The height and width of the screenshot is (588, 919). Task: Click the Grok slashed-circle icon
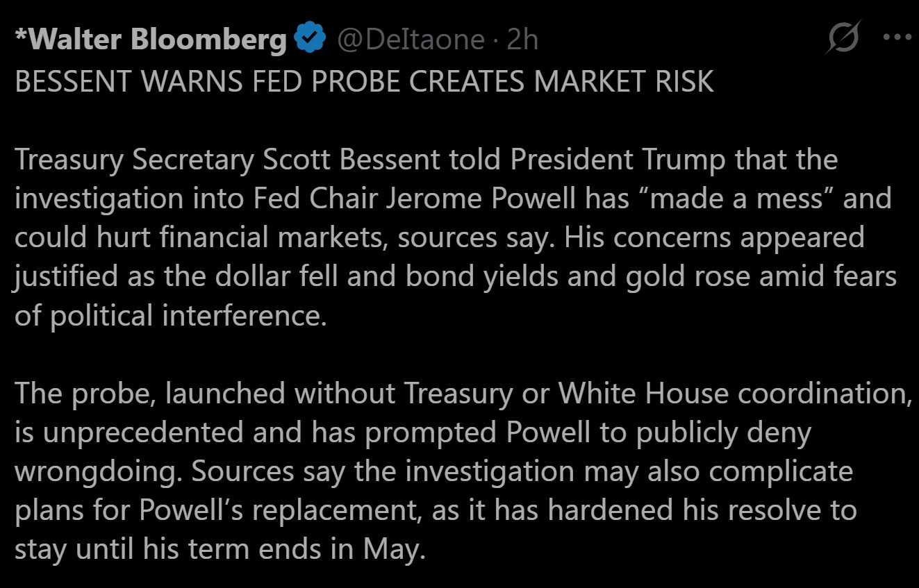(843, 37)
